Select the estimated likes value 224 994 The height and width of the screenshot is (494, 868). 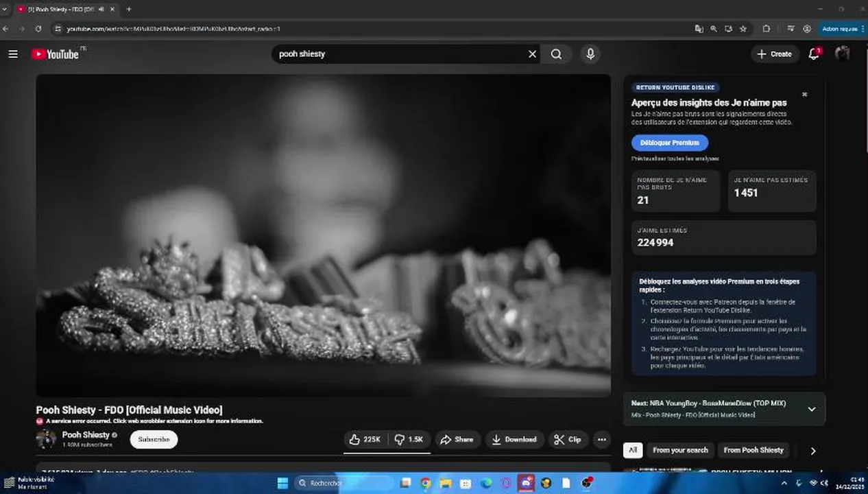655,243
